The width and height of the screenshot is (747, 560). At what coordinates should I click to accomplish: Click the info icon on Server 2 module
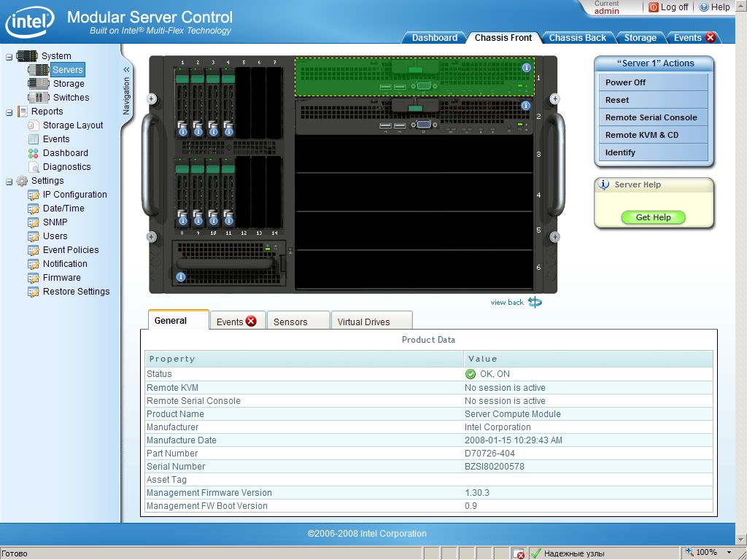tap(526, 106)
